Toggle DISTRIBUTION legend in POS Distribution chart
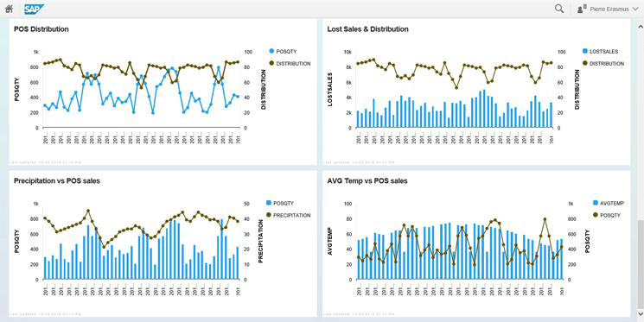This screenshot has height=322, width=644. pyautogui.click(x=290, y=64)
